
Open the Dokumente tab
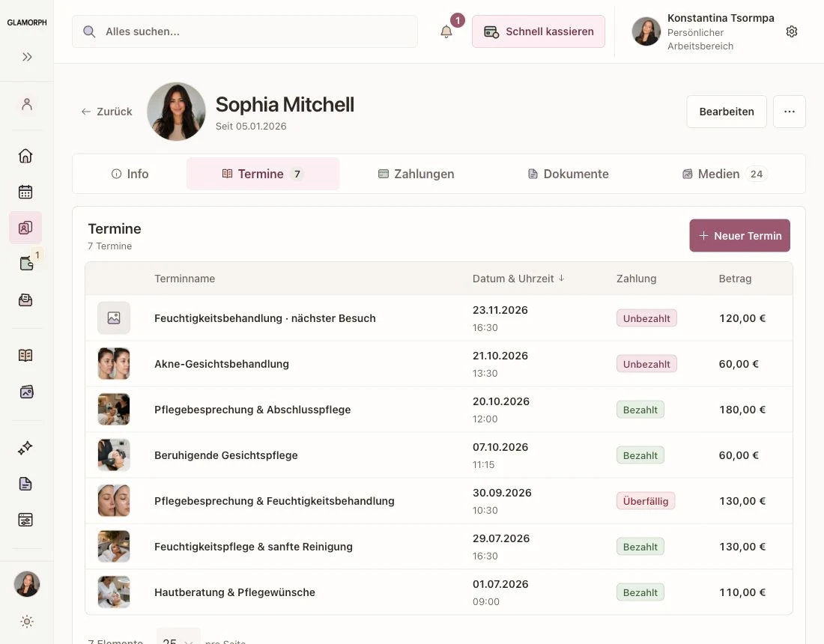pyautogui.click(x=568, y=174)
